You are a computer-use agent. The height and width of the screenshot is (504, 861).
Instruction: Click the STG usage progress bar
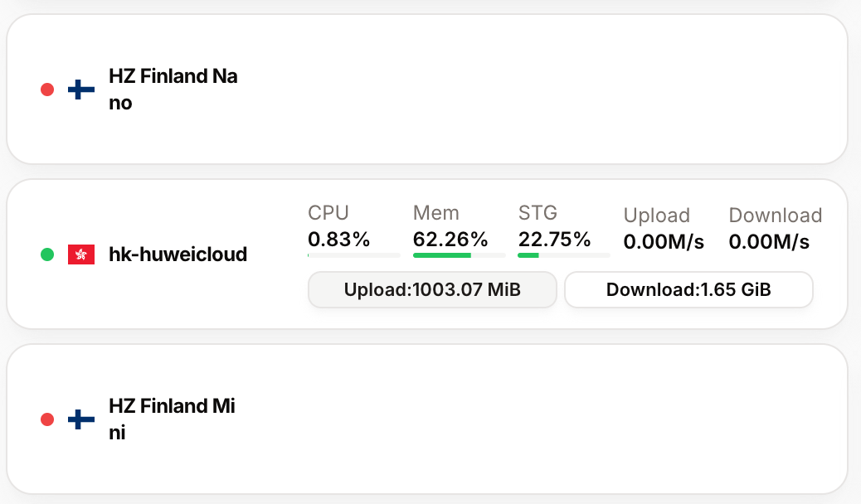click(x=564, y=255)
